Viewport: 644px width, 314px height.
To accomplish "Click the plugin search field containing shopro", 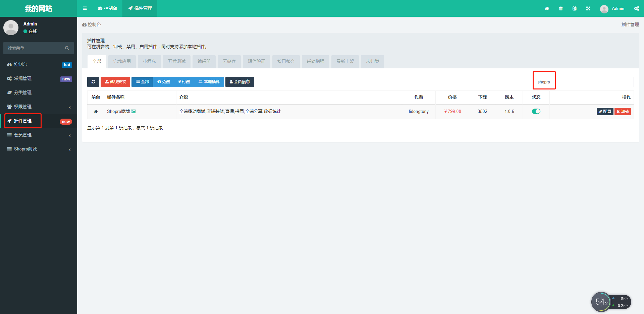I will (584, 82).
